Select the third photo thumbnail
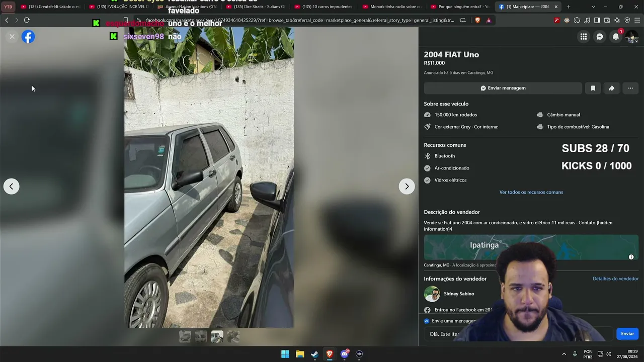Screen dimensions: 644x362 click(217, 336)
